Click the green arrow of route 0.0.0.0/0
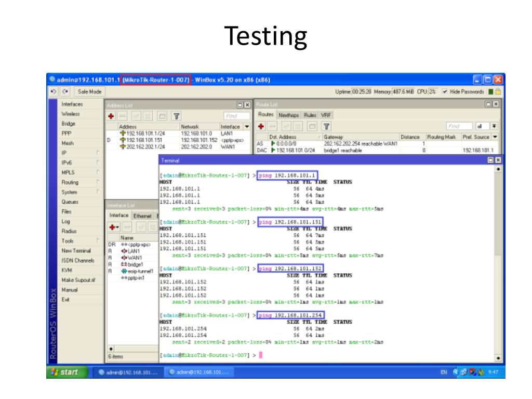This screenshot has width=532, height=399. click(273, 143)
